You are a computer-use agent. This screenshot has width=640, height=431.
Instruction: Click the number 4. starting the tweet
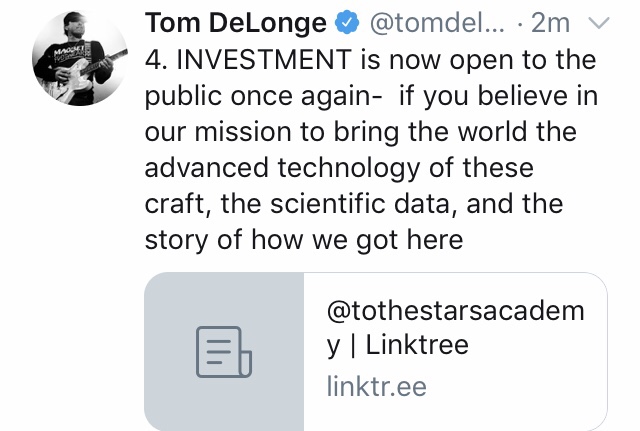(x=156, y=59)
